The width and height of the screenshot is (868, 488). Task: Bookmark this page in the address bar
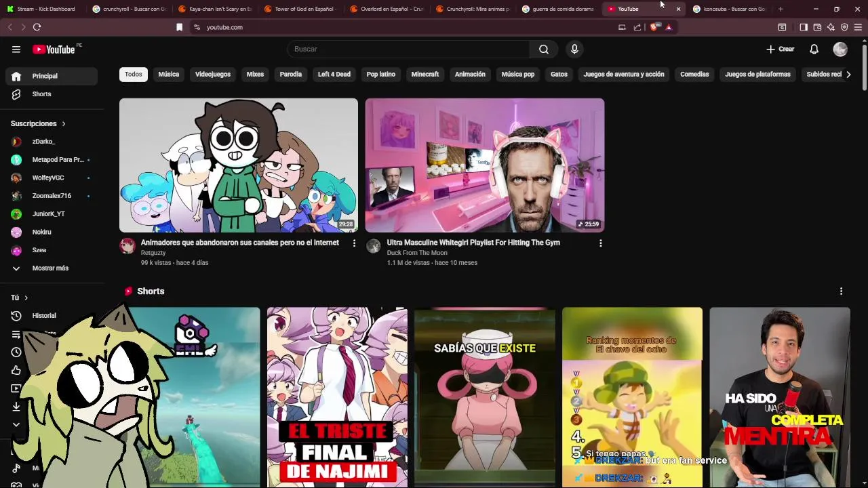179,27
